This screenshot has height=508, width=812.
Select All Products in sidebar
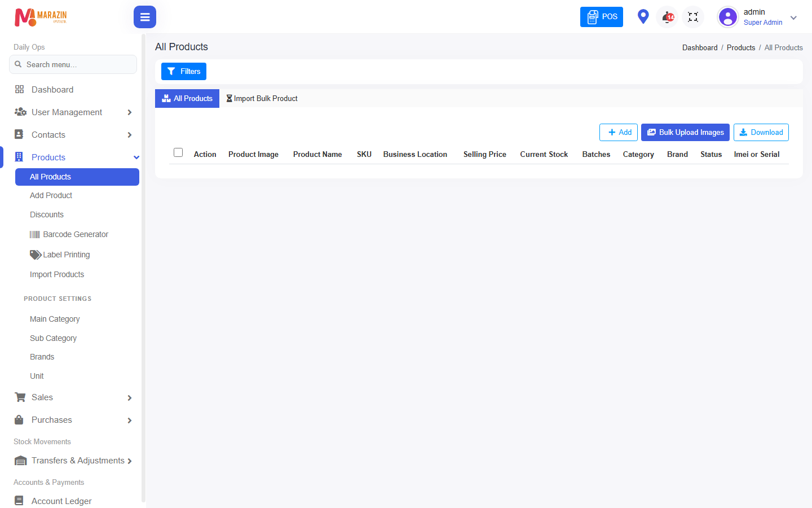pyautogui.click(x=77, y=177)
